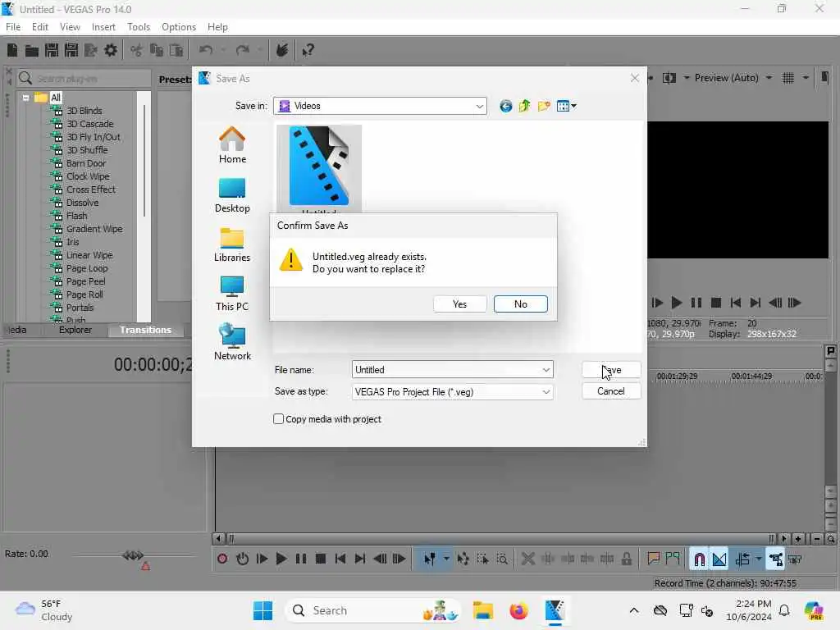Select This PC in Save As places bar
This screenshot has width=840, height=630.
coord(232,294)
